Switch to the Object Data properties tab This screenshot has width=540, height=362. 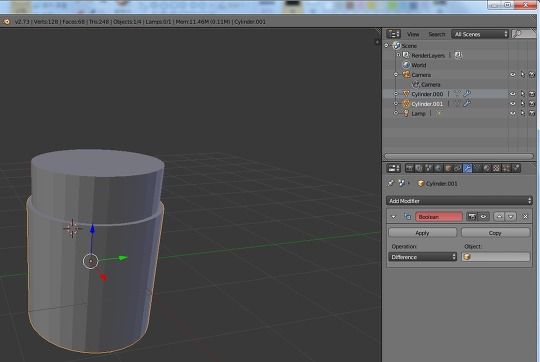pyautogui.click(x=477, y=168)
